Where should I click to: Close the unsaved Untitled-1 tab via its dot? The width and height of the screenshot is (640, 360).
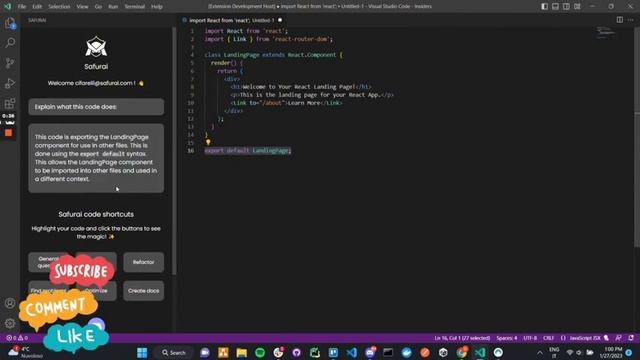coord(280,20)
